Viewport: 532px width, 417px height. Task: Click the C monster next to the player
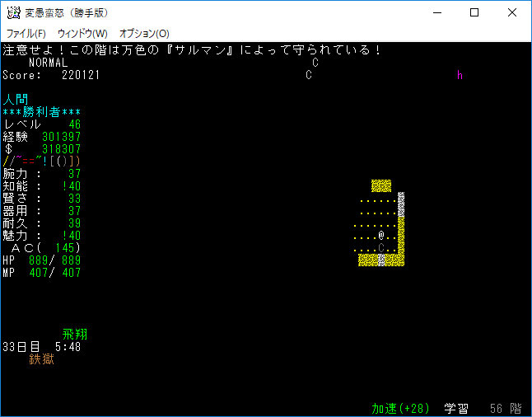tap(381, 248)
